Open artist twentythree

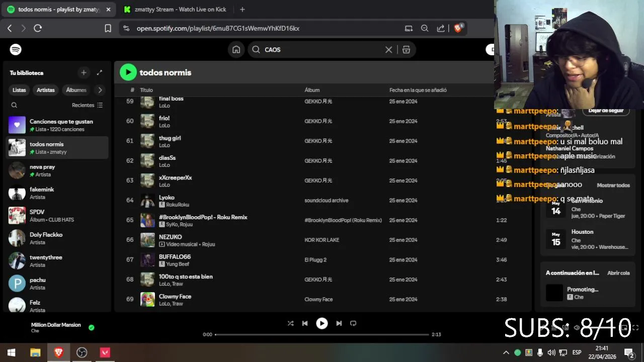[x=57, y=260]
